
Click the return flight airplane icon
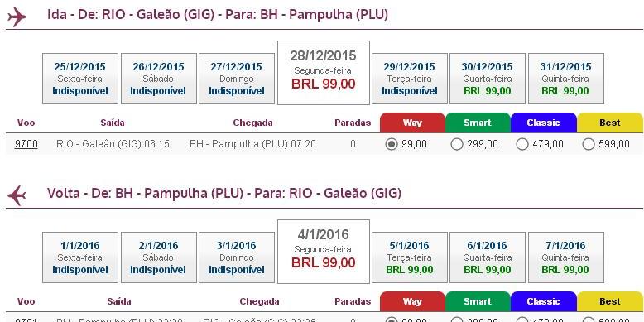point(17,195)
